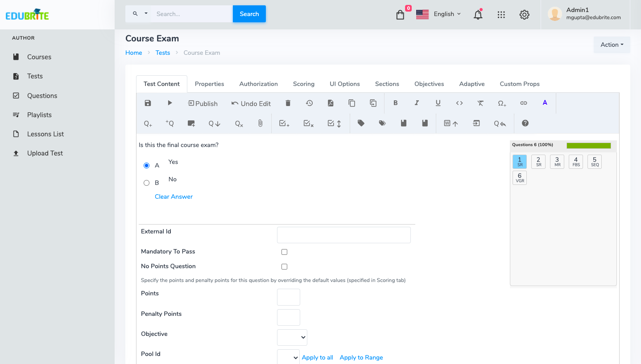Image resolution: width=641 pixels, height=364 pixels.
Task: Reorder answer choices icon
Action: click(x=334, y=123)
